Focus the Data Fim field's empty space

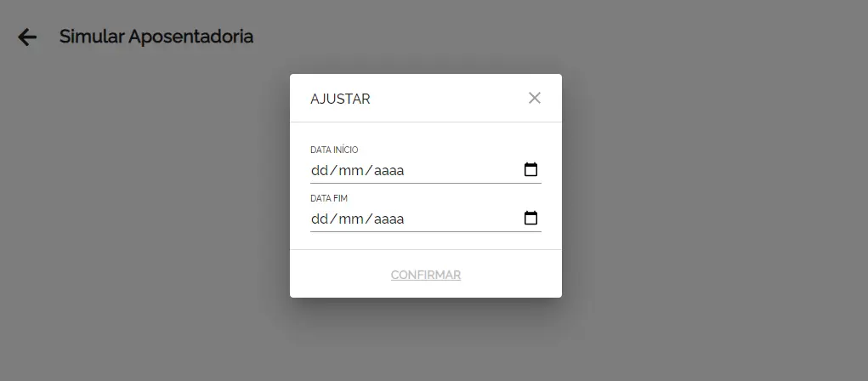click(x=463, y=219)
